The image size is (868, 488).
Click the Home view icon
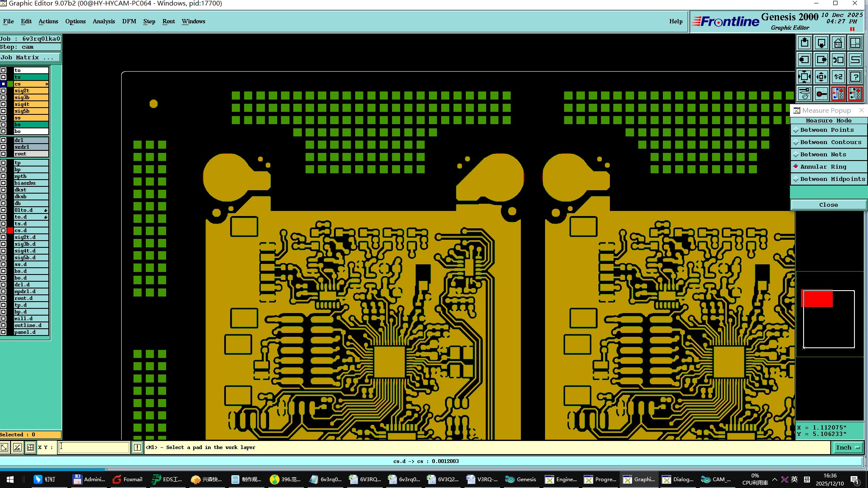838,43
